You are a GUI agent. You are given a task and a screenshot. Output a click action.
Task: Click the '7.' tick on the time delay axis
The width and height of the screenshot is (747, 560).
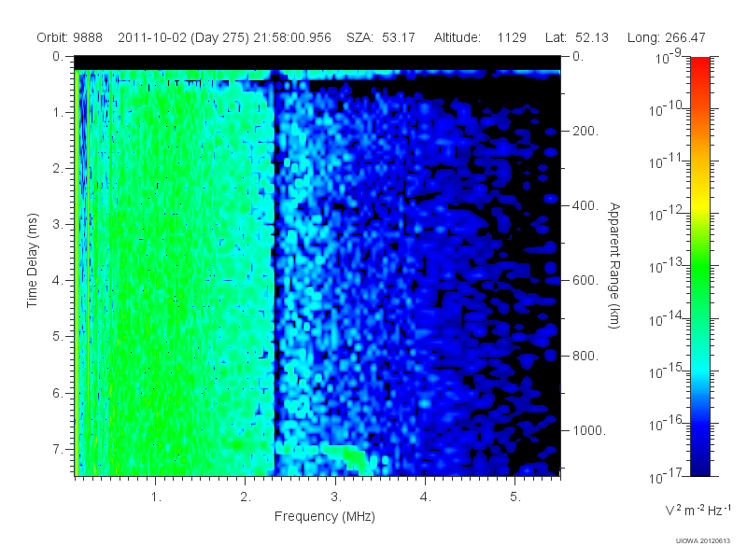[x=58, y=449]
